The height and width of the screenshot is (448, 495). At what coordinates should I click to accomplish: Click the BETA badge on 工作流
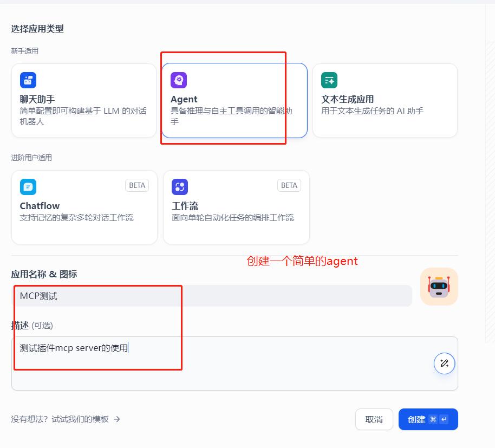click(289, 185)
